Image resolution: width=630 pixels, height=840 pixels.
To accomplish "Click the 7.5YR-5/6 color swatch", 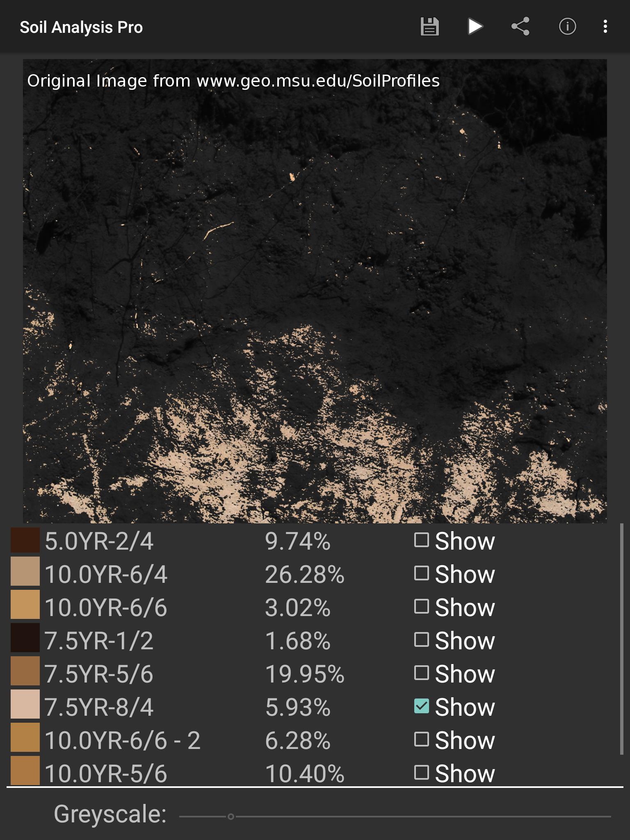I will point(25,671).
